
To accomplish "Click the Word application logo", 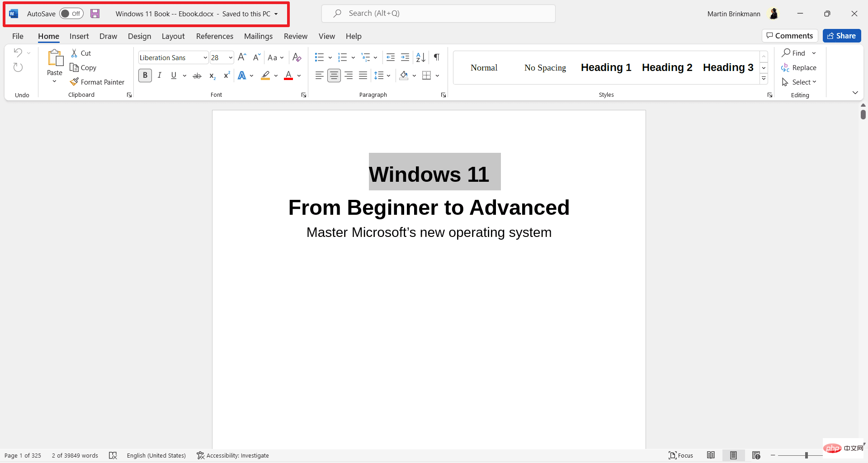I will (x=14, y=14).
